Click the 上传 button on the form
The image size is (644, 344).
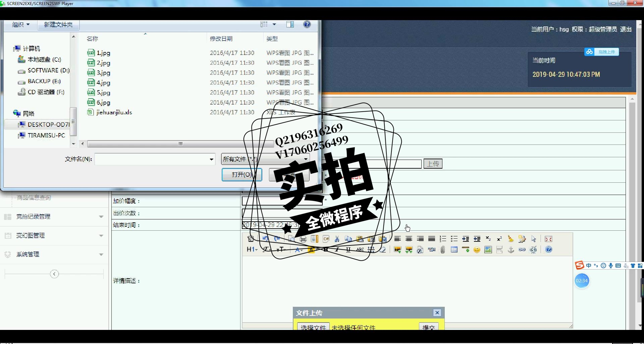pos(433,164)
